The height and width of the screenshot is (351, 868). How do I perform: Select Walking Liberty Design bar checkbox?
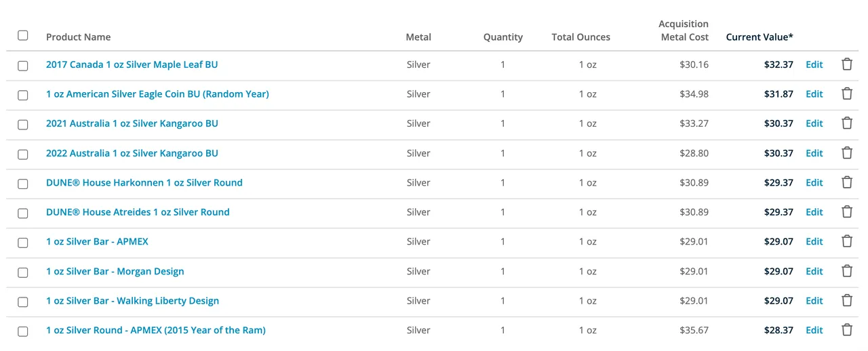[x=23, y=302]
